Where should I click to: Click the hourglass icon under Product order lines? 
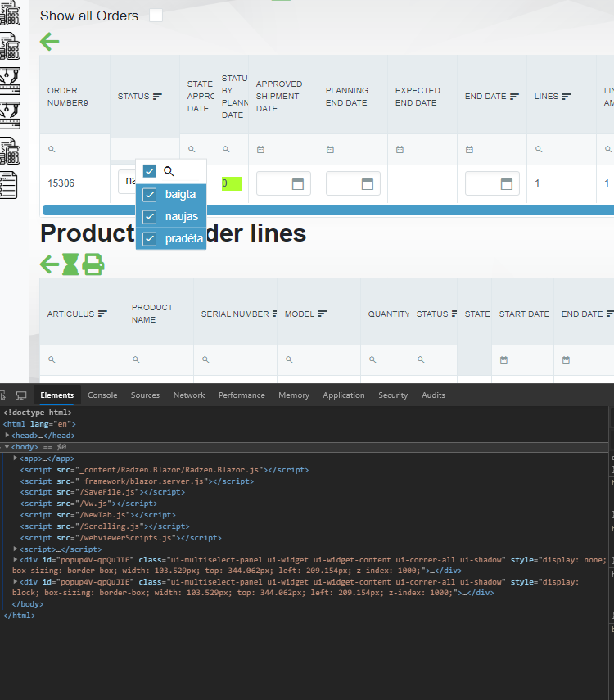(71, 264)
